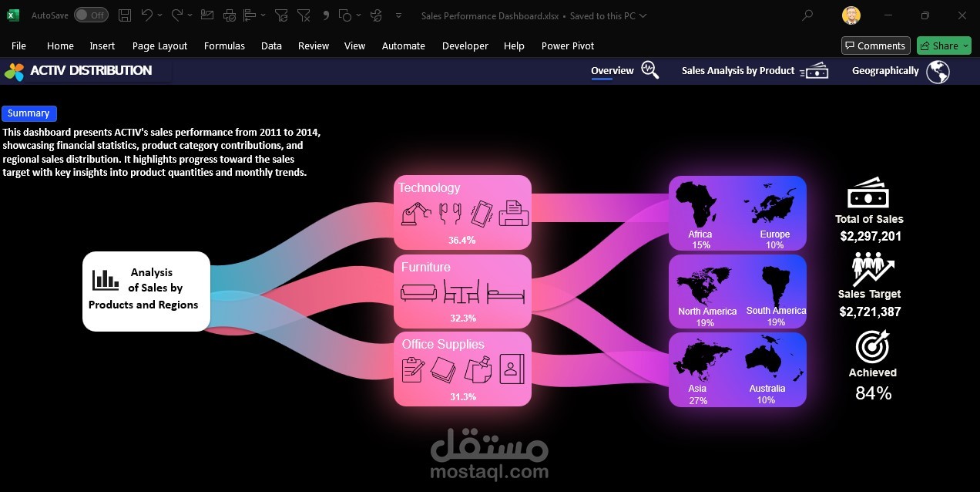Open the Formulas ribbon tab
This screenshot has height=492, width=980.
pos(224,45)
